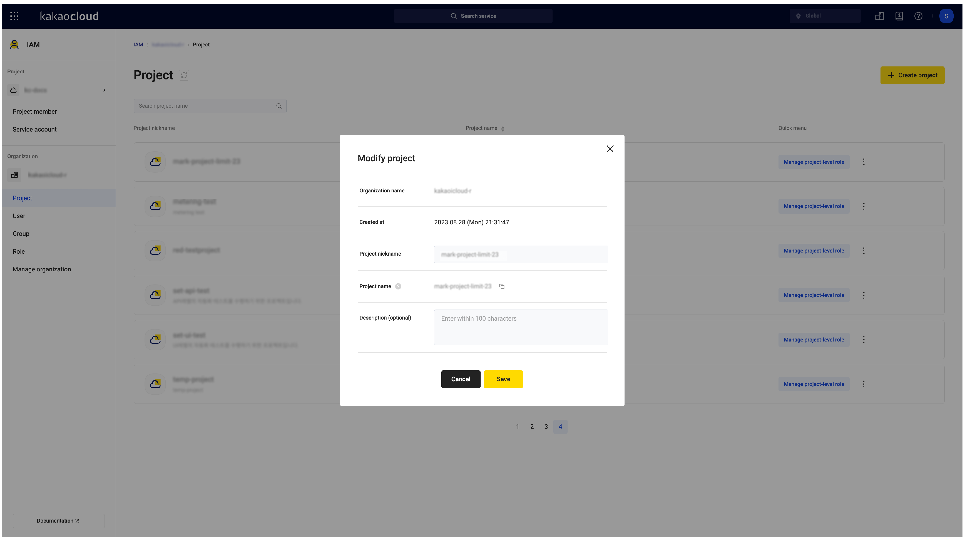
Task: Select Project in Organization menu
Action: click(x=59, y=198)
